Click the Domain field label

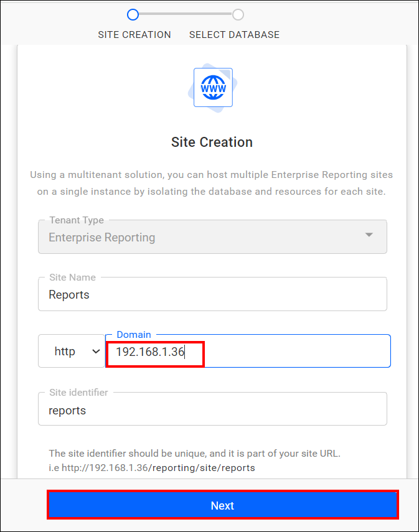134,335
